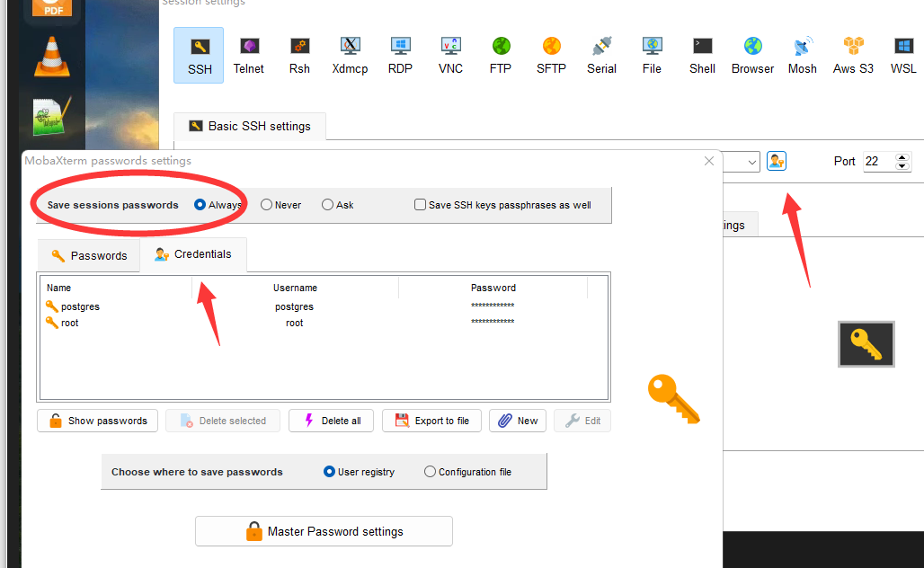
Task: Sort by the Username column header
Action: (x=295, y=288)
